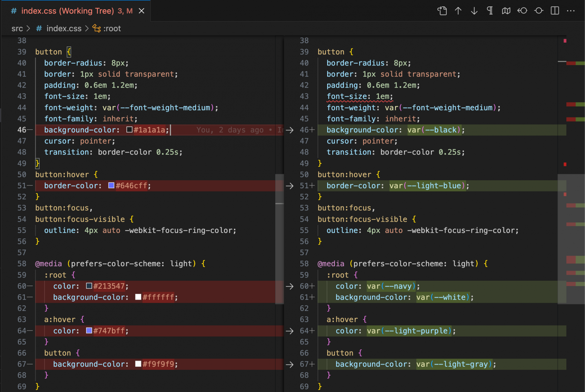The height and width of the screenshot is (392, 585).
Task: Click the commit circle icon in the toolbar
Action: click(539, 11)
